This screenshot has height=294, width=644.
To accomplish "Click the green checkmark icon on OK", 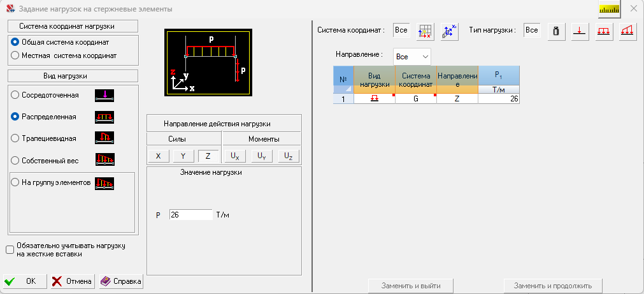I will 10,282.
